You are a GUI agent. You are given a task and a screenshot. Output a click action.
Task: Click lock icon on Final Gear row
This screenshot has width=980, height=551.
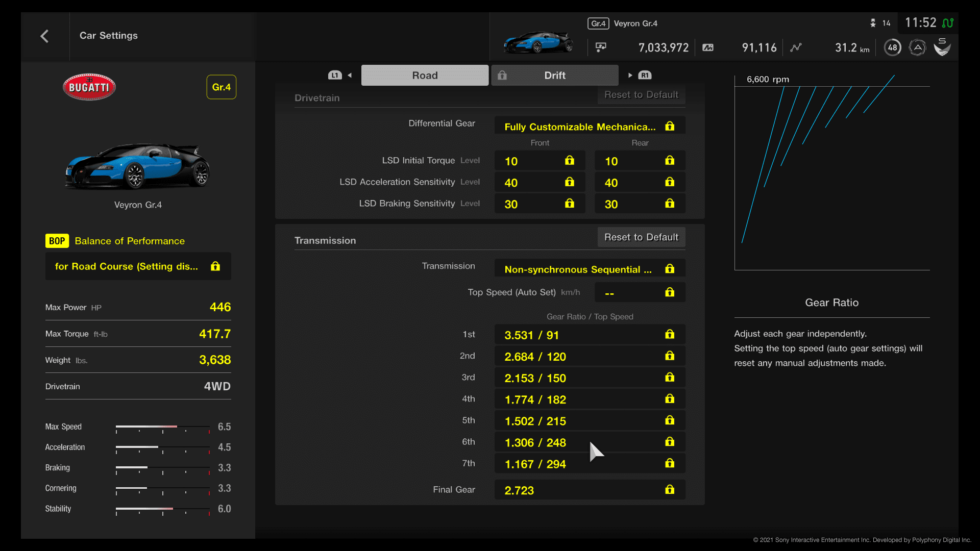pyautogui.click(x=670, y=490)
